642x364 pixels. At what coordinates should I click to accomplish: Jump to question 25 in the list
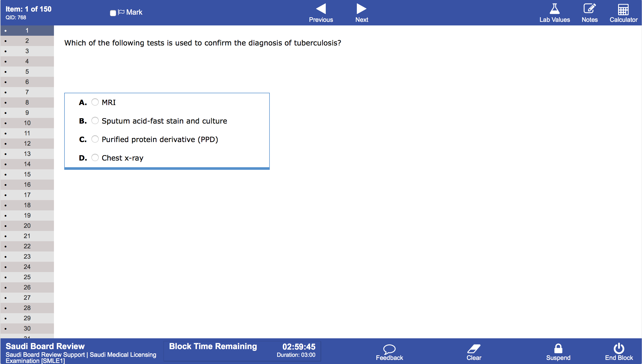(x=27, y=277)
